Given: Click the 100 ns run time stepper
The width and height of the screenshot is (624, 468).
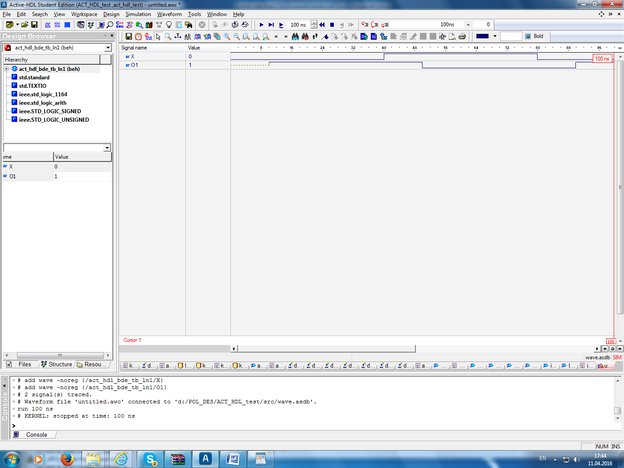Looking at the screenshot, I should 314,25.
